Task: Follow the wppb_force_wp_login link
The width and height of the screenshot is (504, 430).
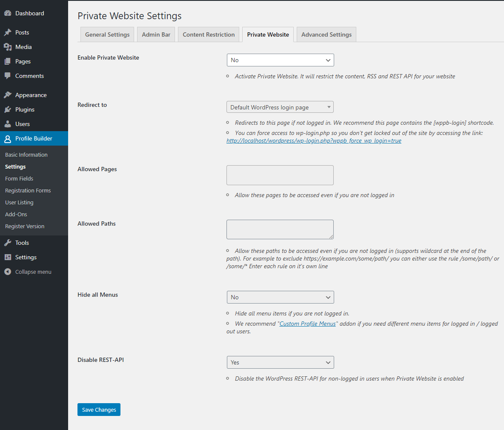Action: click(314, 140)
